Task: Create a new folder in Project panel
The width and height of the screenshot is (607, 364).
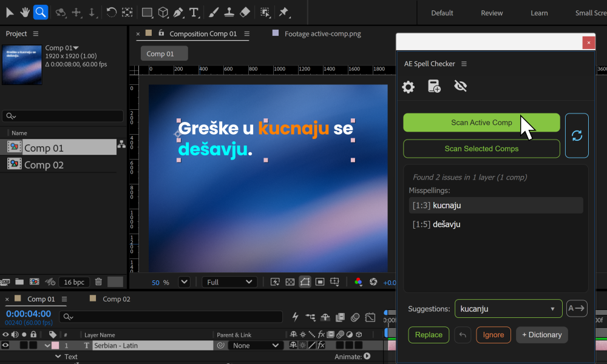Action: 19,281
